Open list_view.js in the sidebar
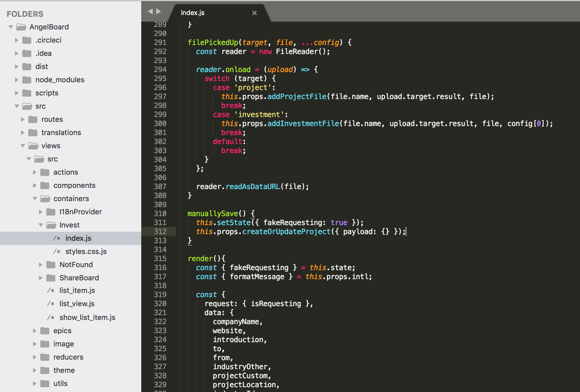 (77, 304)
